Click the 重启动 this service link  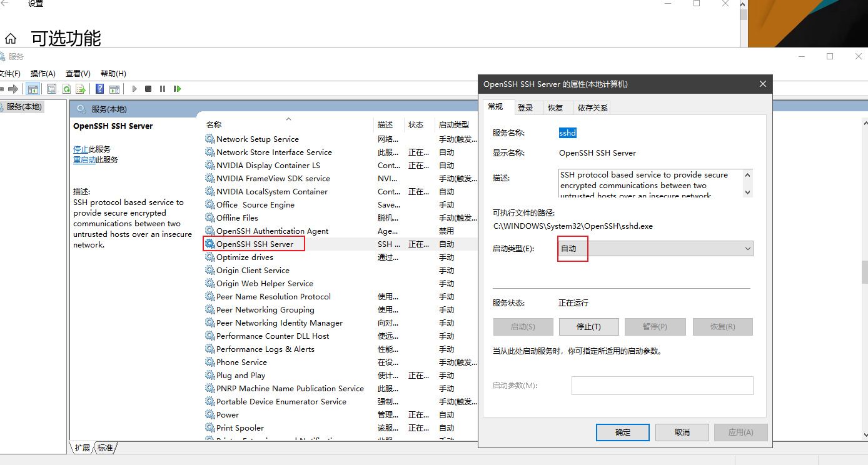coord(84,159)
